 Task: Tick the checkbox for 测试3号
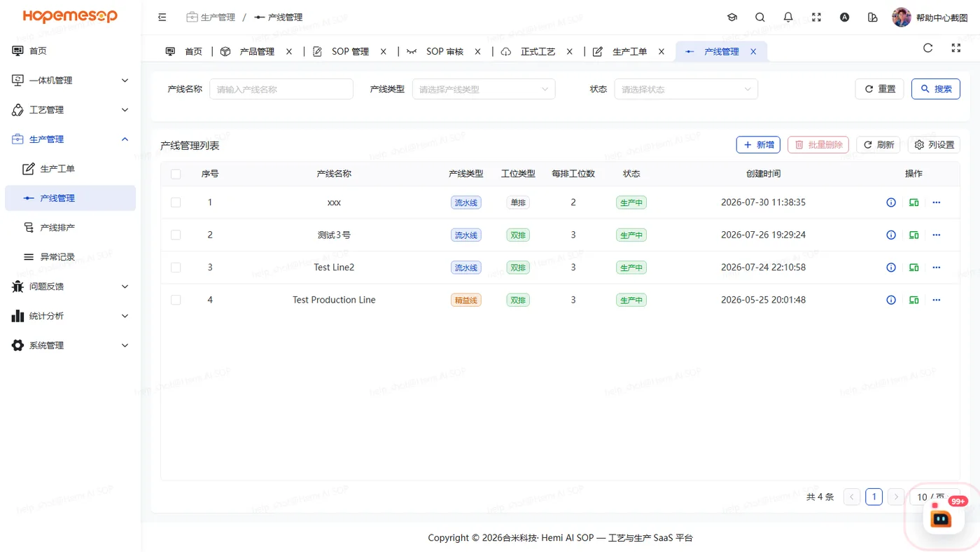(176, 235)
